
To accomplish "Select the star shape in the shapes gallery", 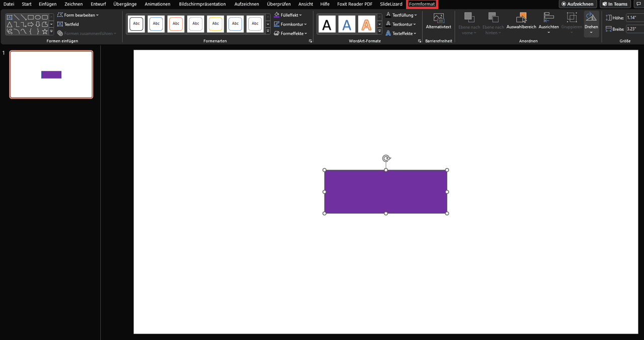I will coord(45,32).
